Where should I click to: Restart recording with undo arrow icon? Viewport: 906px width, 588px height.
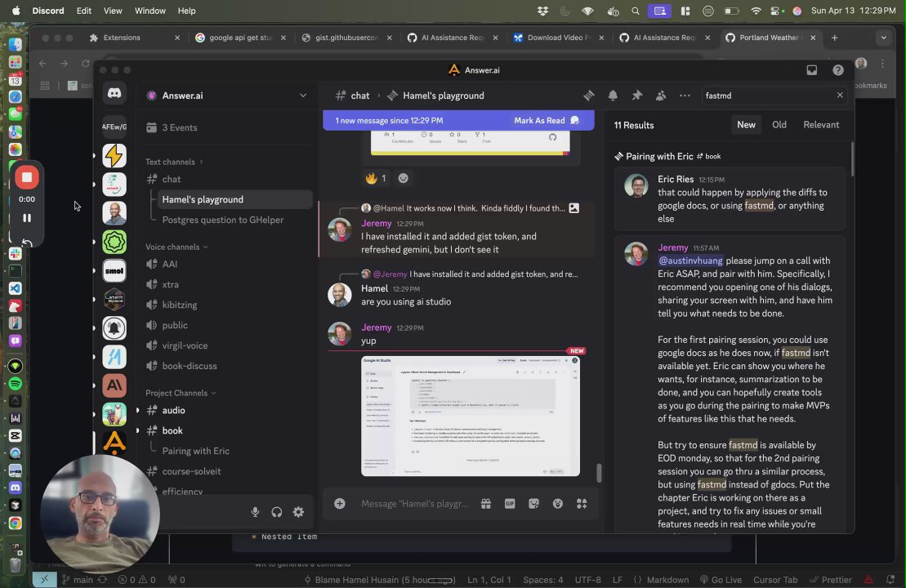[x=27, y=242]
